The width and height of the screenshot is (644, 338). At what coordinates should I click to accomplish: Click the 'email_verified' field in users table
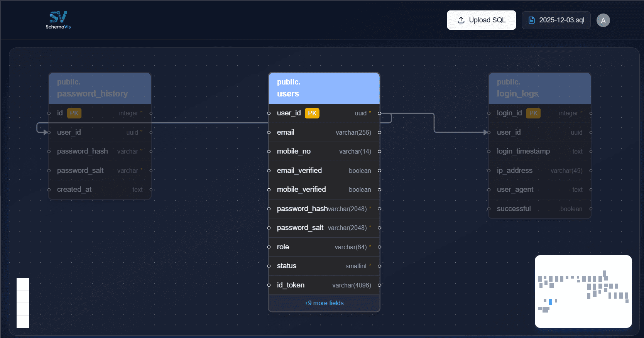point(324,171)
